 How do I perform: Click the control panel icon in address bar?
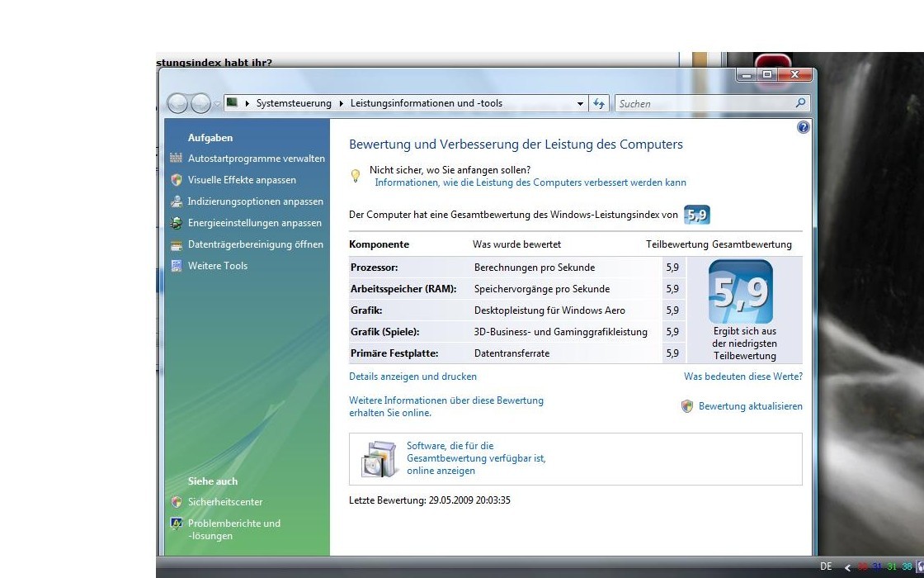(232, 102)
